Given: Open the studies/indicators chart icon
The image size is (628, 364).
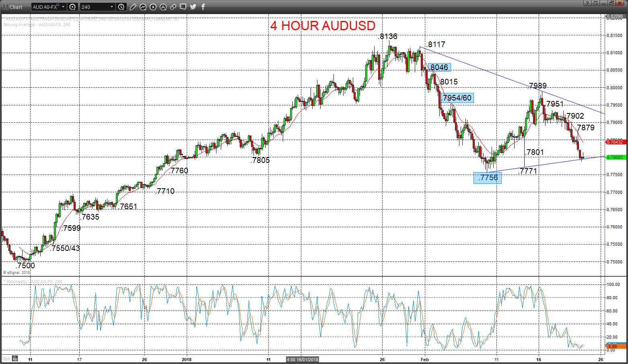Looking at the screenshot, I should [143, 7].
